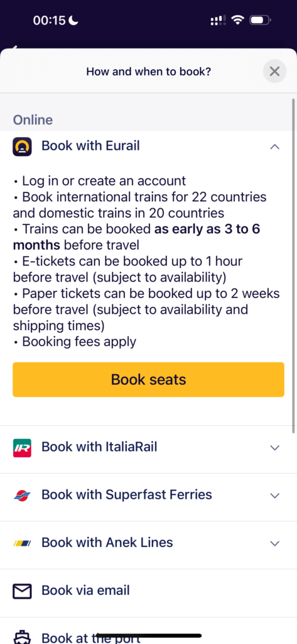The width and height of the screenshot is (297, 644).
Task: Tap the Anek Lines logo icon
Action: pos(22,543)
